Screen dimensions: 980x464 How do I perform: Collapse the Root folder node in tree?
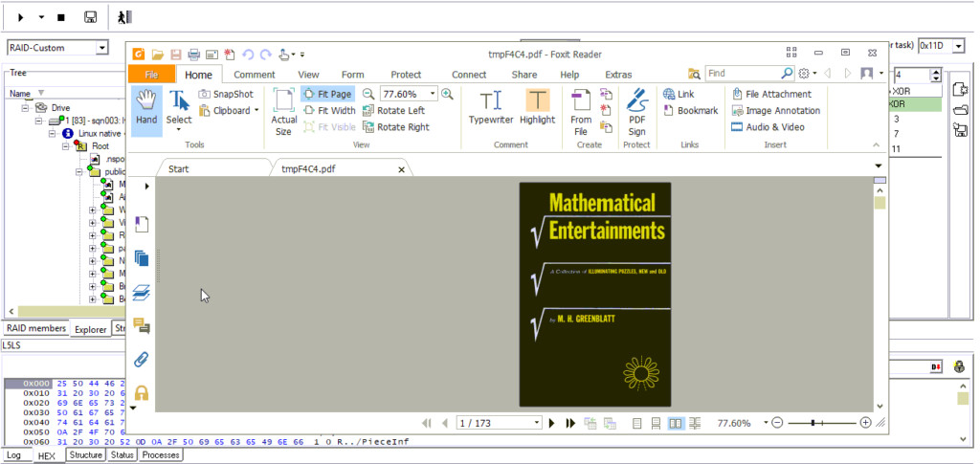(x=66, y=146)
